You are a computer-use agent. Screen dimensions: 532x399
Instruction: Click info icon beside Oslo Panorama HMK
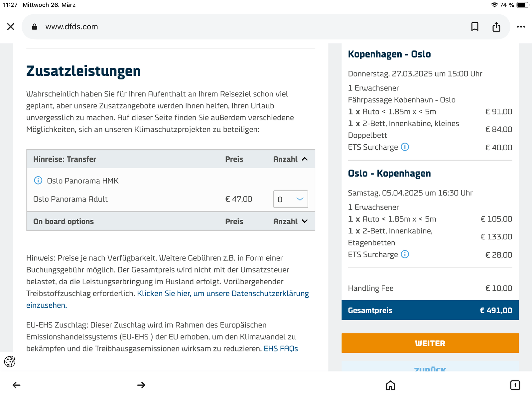(x=38, y=181)
